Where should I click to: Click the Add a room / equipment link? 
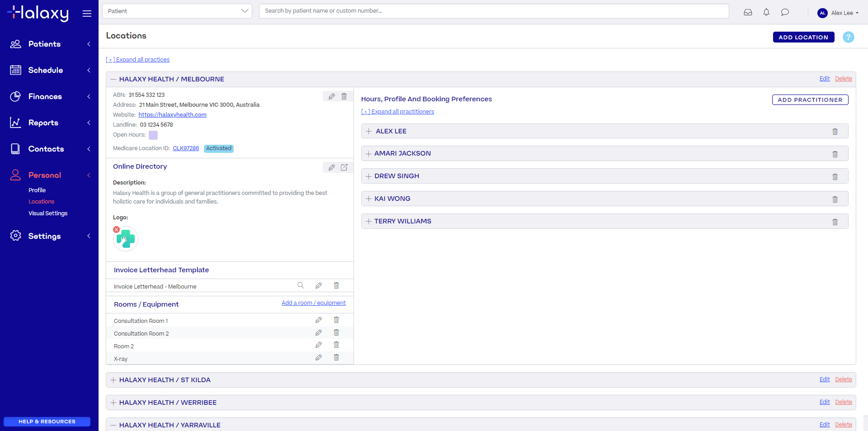pyautogui.click(x=313, y=303)
